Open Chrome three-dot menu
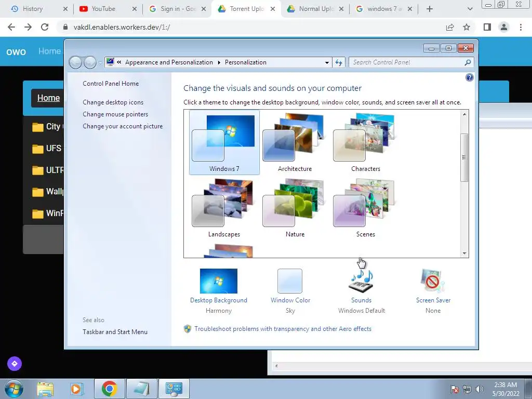Viewport: 532px width, 399px height. pos(521,27)
